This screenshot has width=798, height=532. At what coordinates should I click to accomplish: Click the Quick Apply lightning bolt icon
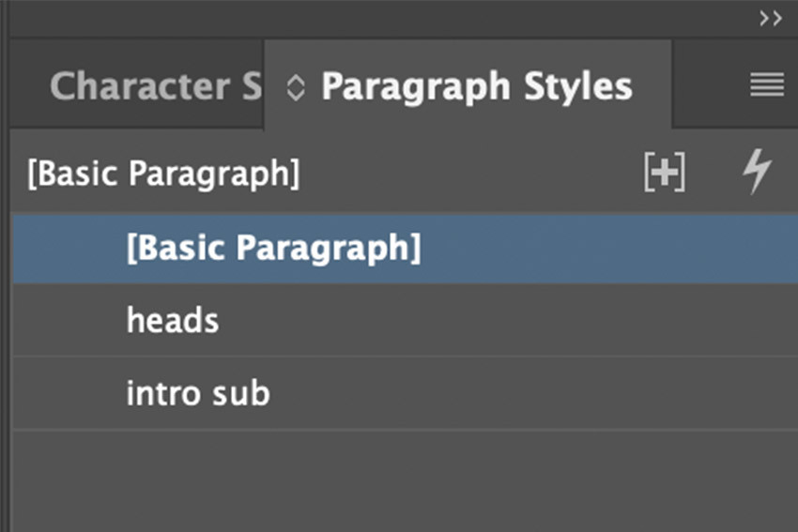[757, 174]
